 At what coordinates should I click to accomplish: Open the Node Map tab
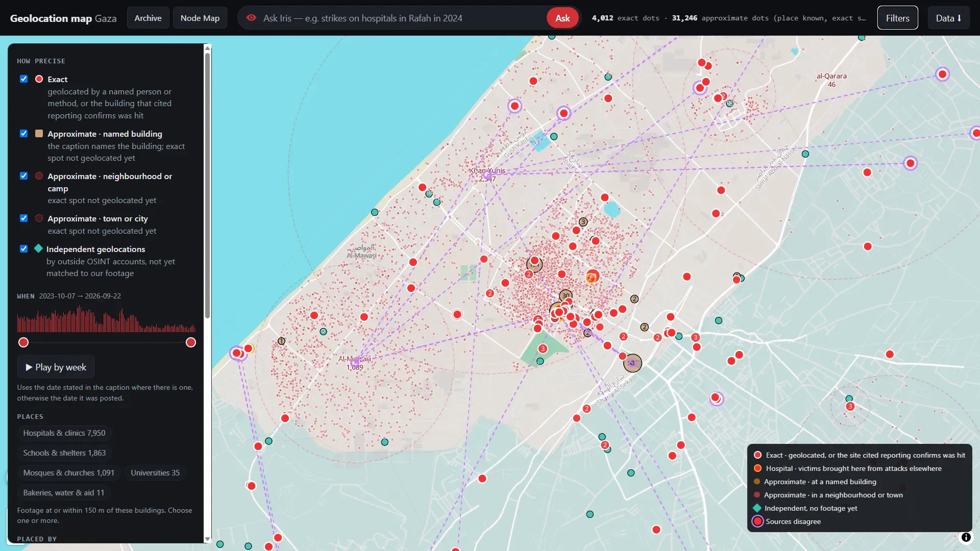tap(200, 18)
